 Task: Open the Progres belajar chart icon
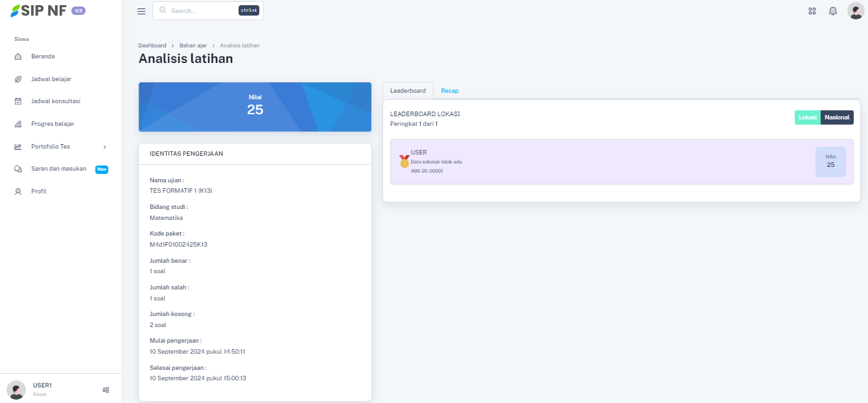click(19, 124)
